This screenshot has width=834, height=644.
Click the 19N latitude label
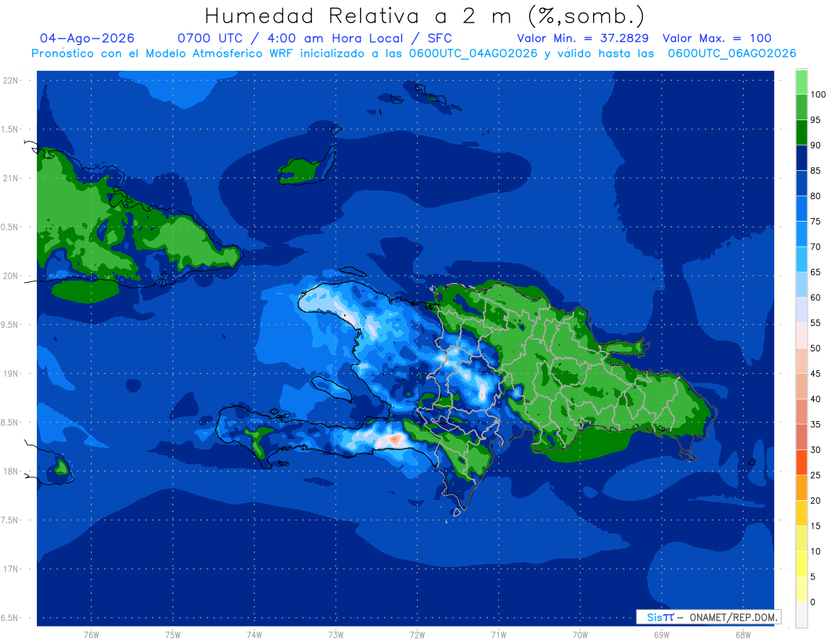(11, 374)
